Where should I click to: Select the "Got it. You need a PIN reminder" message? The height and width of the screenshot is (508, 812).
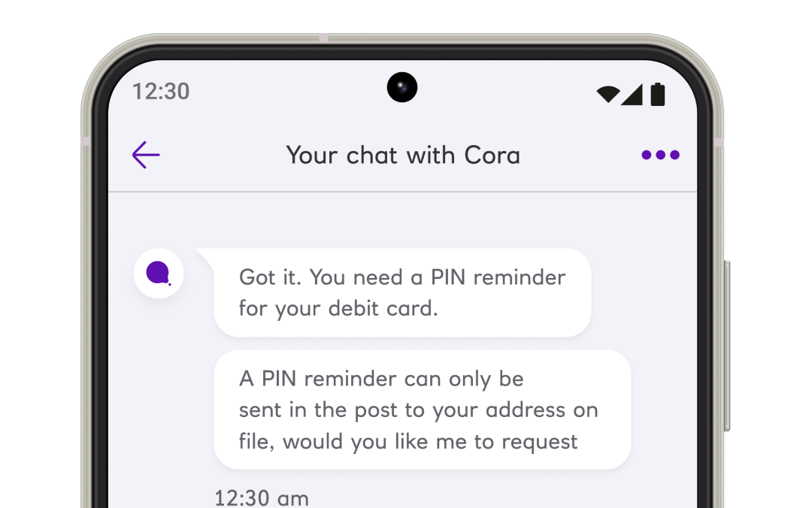402,292
